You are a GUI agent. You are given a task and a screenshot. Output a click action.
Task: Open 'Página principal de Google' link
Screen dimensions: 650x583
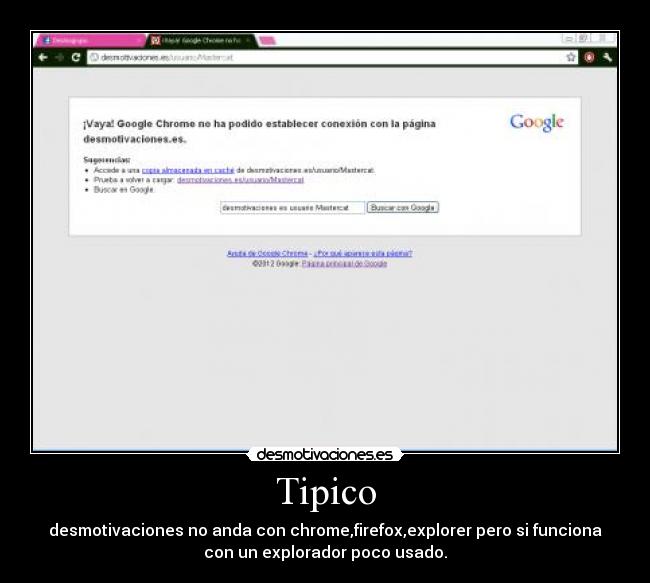[344, 264]
